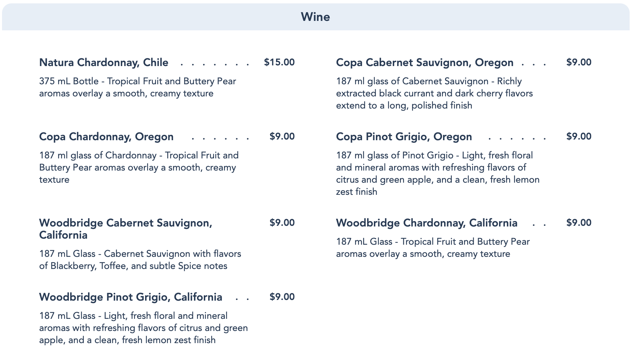Click the $9.00 price of Woodbridge Cabernet Sauvignon
Viewport: 631px width, 364px height.
click(x=282, y=223)
